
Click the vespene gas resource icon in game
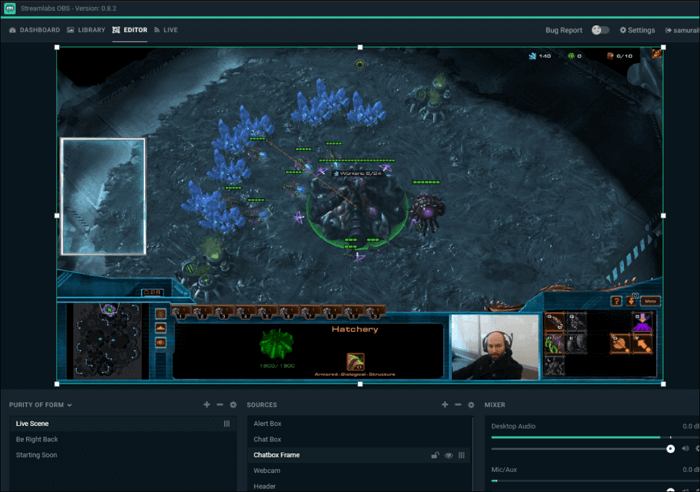point(571,56)
